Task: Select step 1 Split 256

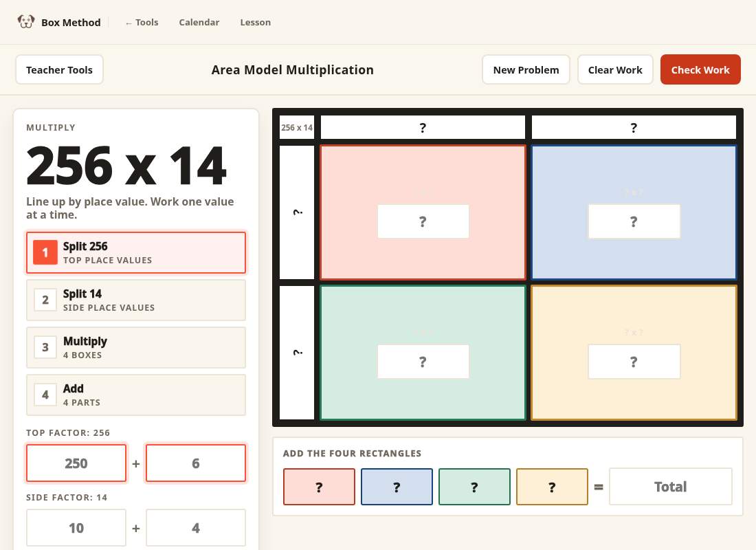Action: [136, 253]
